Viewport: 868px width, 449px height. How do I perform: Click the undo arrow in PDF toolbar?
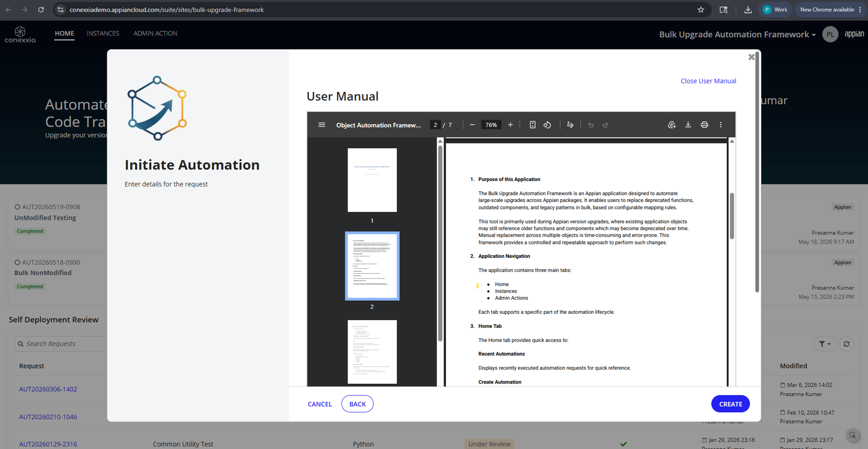coord(591,125)
